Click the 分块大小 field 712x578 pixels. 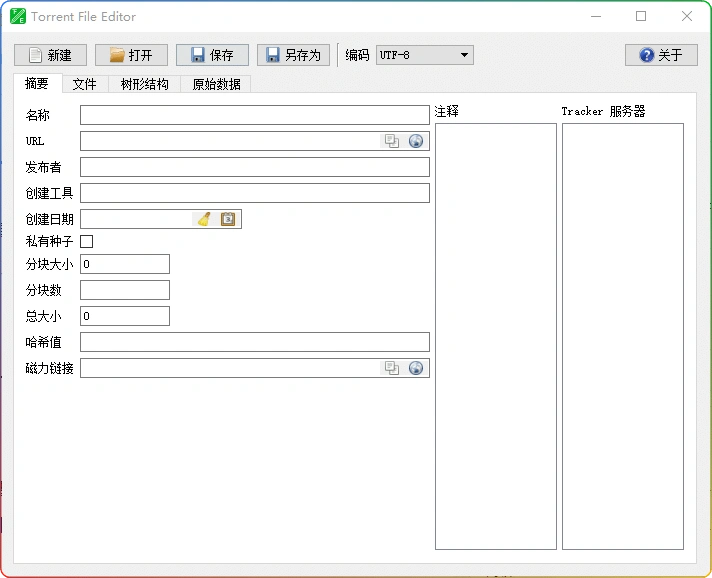click(x=125, y=264)
